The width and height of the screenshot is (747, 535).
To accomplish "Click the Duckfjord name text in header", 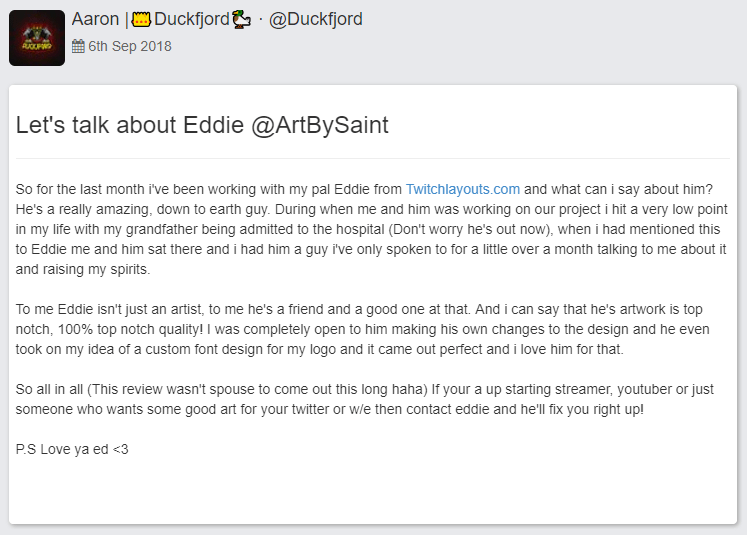I will coord(192,19).
